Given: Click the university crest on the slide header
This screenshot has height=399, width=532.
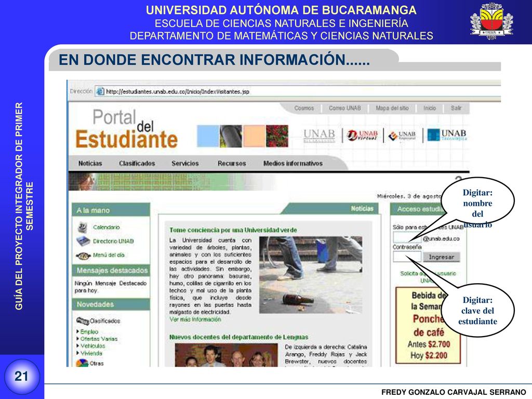Looking at the screenshot, I should pos(491,21).
